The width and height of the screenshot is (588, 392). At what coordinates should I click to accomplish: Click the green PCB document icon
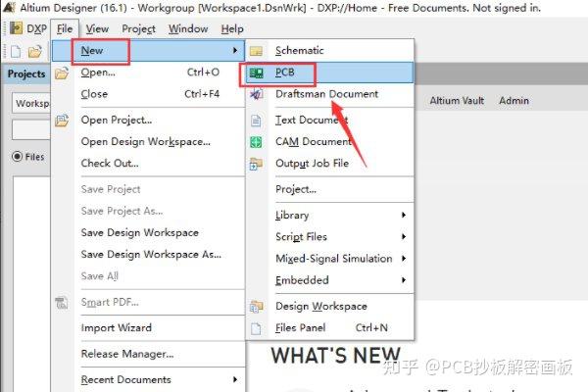point(256,73)
